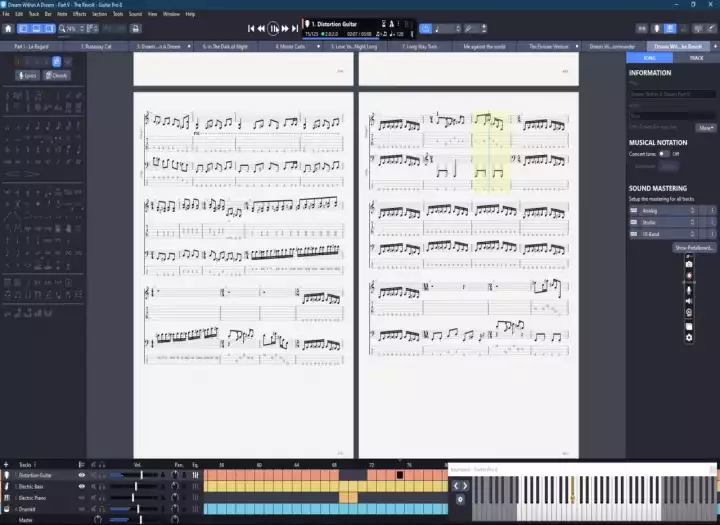Image resolution: width=720 pixels, height=525 pixels.
Task: Toggle the blue loop button
Action: (x=426, y=28)
